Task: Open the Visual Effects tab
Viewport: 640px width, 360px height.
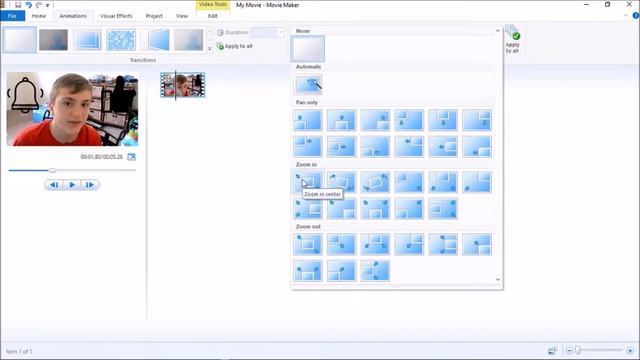Action: (116, 16)
